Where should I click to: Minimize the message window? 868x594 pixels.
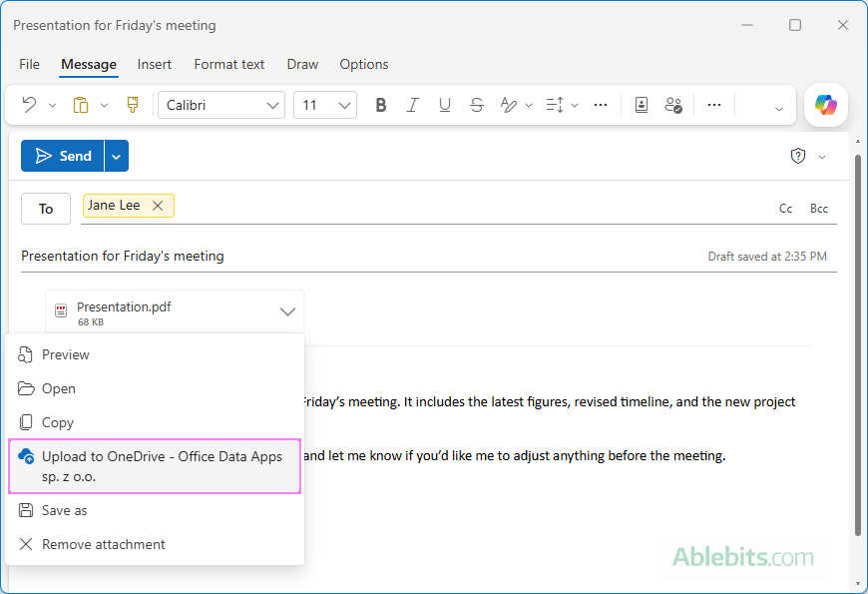point(747,25)
